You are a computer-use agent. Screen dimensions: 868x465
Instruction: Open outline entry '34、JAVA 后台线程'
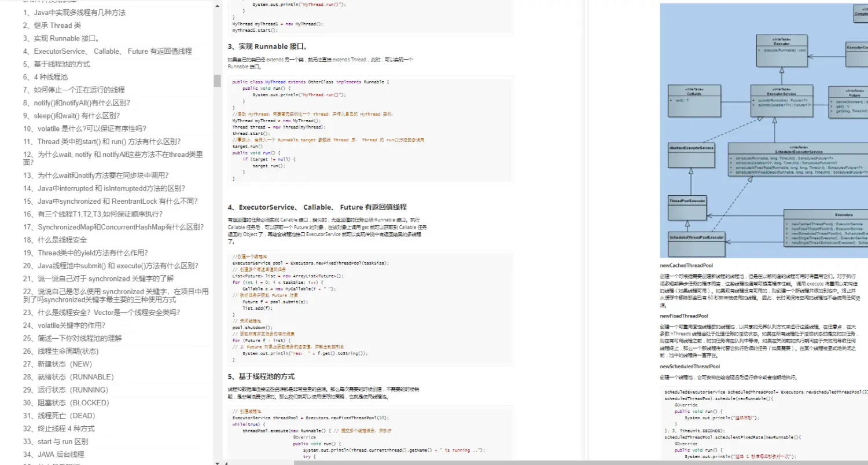pyautogui.click(x=54, y=454)
